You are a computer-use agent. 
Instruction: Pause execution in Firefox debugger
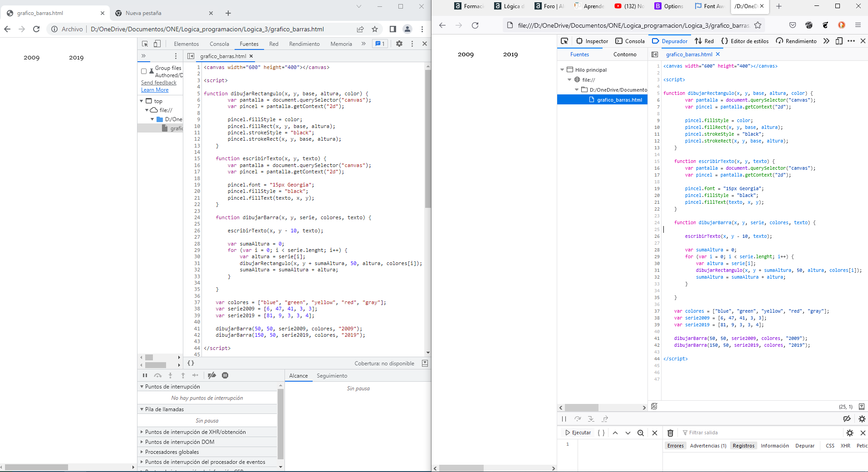[564, 419]
